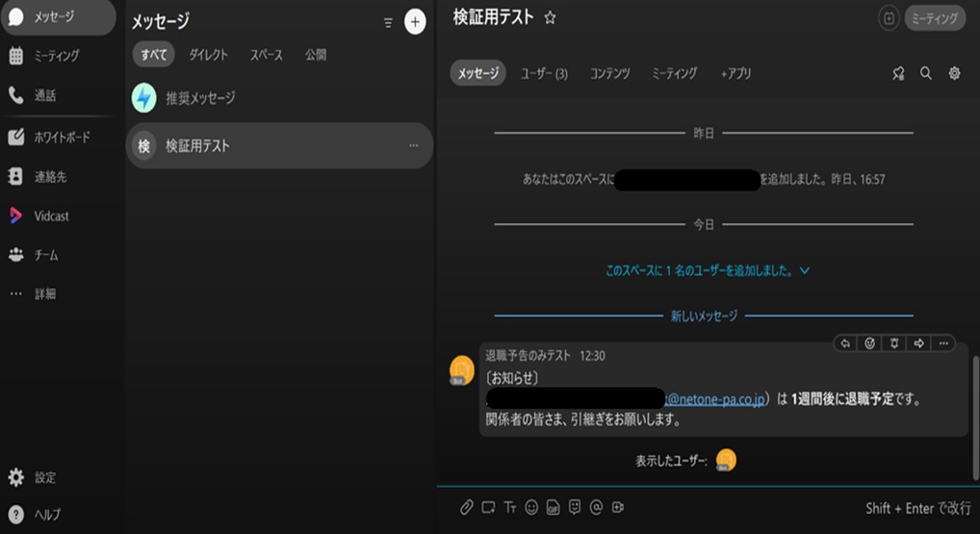Image resolution: width=980 pixels, height=534 pixels.
Task: Toggle text formatting (Tт) in composer
Action: click(509, 507)
